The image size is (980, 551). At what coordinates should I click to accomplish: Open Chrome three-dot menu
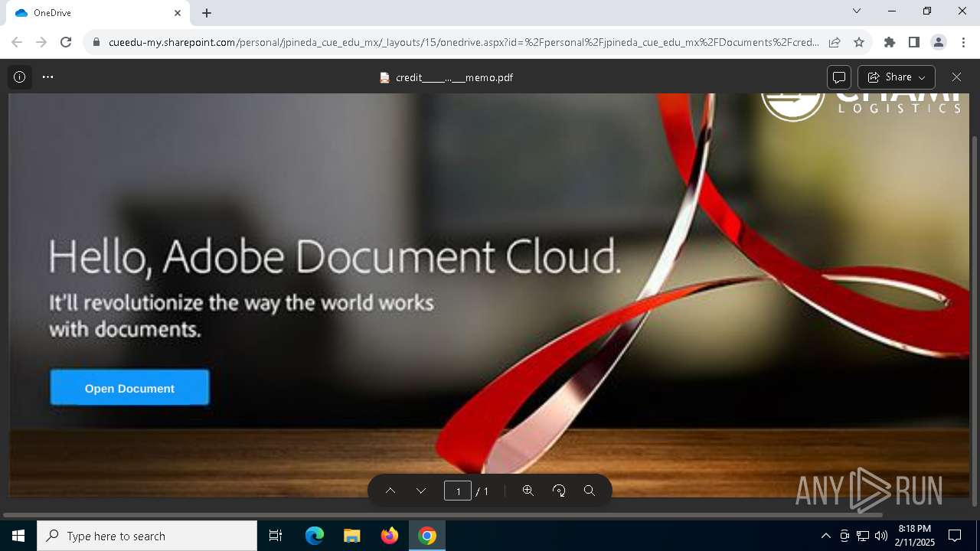[963, 42]
